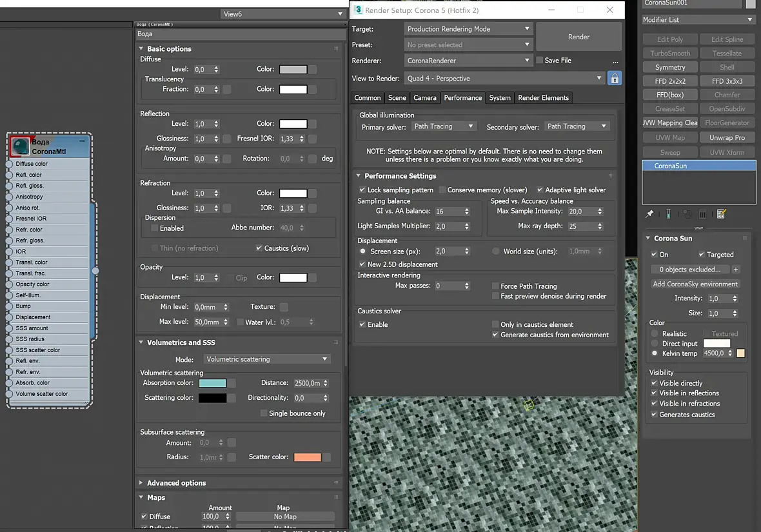Select the Realistic color radio button
The height and width of the screenshot is (532, 761).
[655, 334]
